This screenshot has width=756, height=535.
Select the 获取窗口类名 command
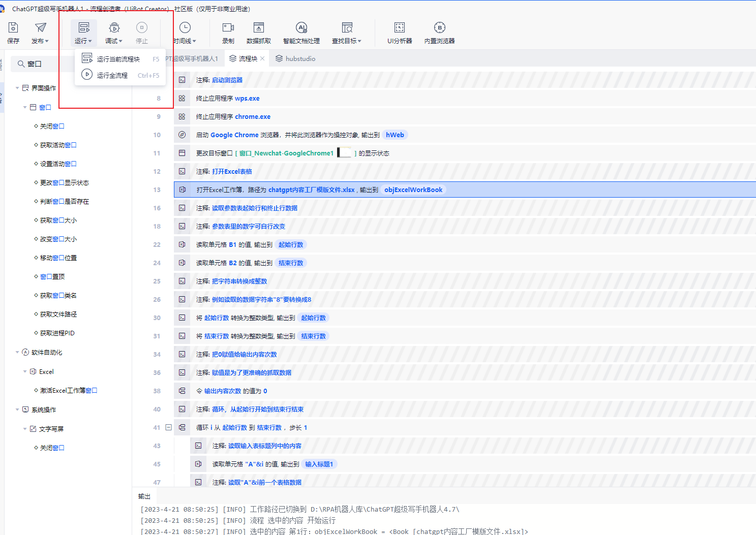[x=58, y=296]
